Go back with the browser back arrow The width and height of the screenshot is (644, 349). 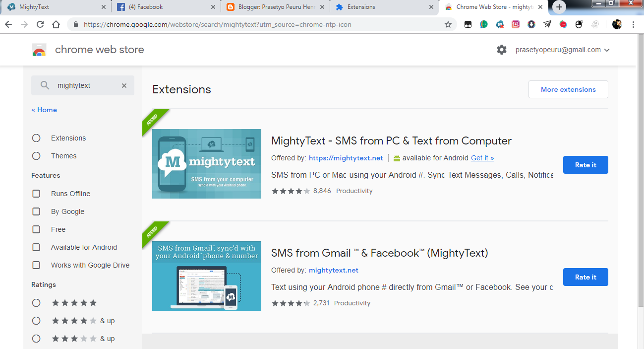pos(9,24)
